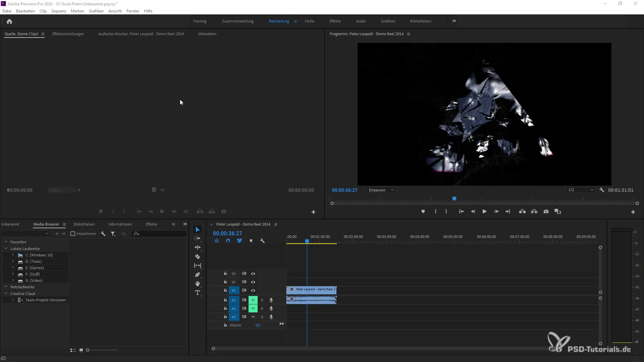Image resolution: width=644 pixels, height=362 pixels.
Task: Toggle V3 track output eye
Action: [253, 274]
